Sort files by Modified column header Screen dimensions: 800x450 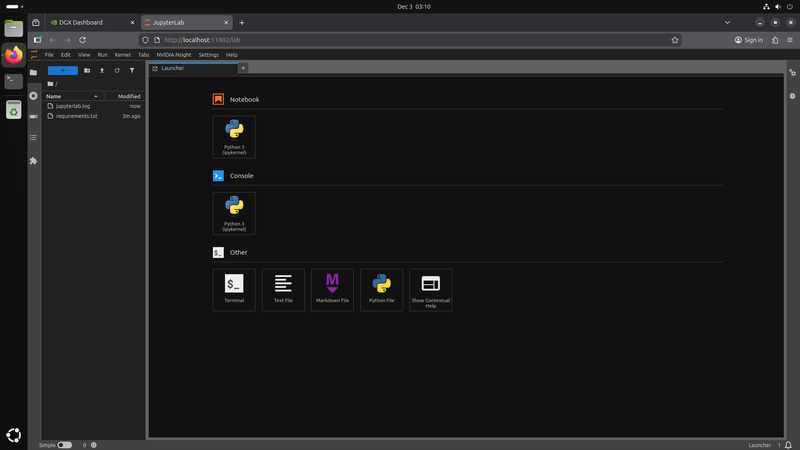point(124,96)
